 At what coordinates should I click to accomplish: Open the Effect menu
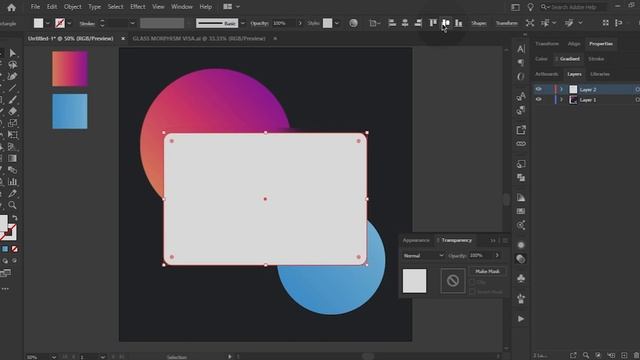138,7
